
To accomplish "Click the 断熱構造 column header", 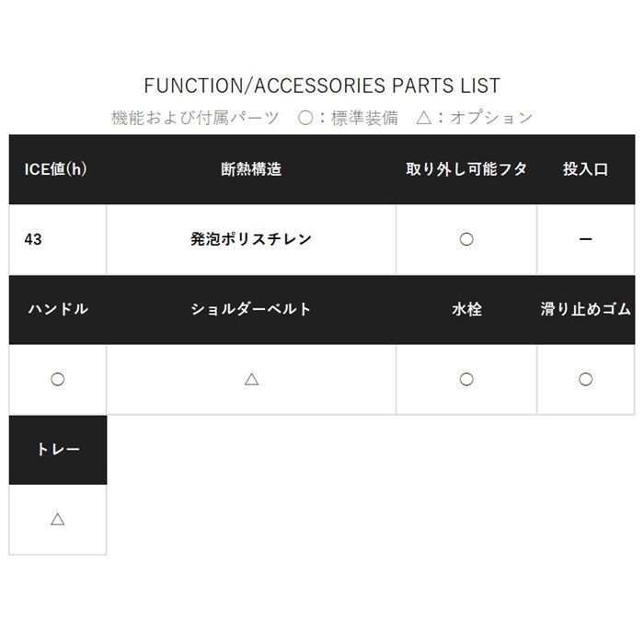I will coord(251,169).
